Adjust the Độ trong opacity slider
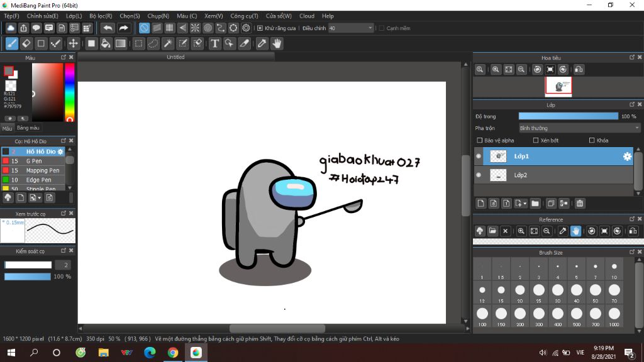The image size is (644, 362). [x=569, y=116]
